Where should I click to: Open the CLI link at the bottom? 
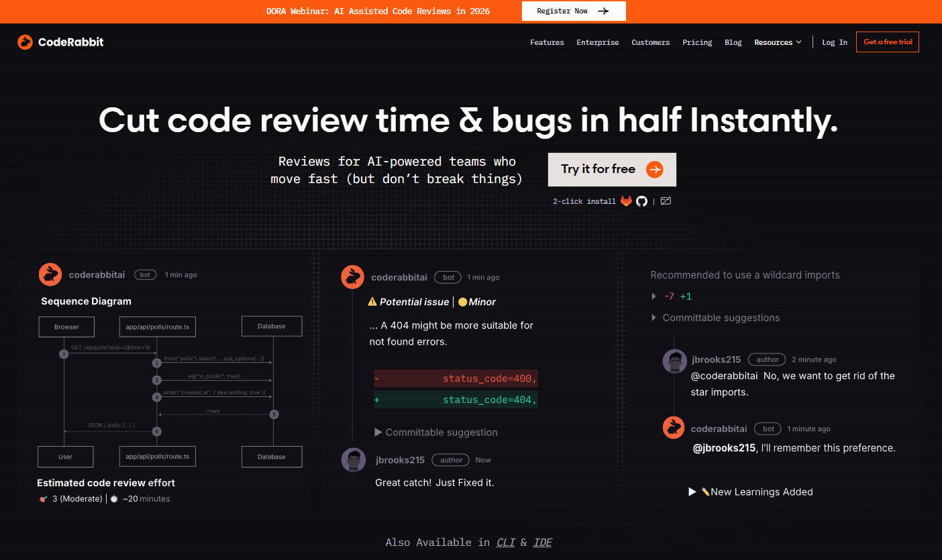505,542
